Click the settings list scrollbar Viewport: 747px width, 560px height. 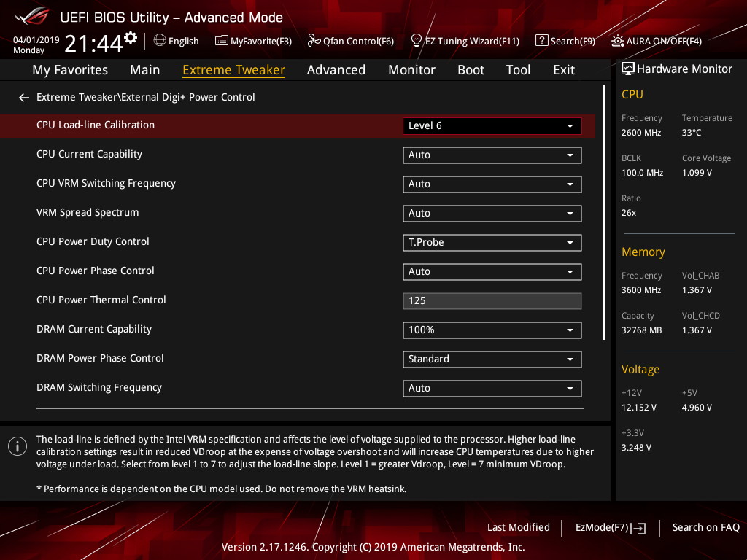pyautogui.click(x=604, y=212)
